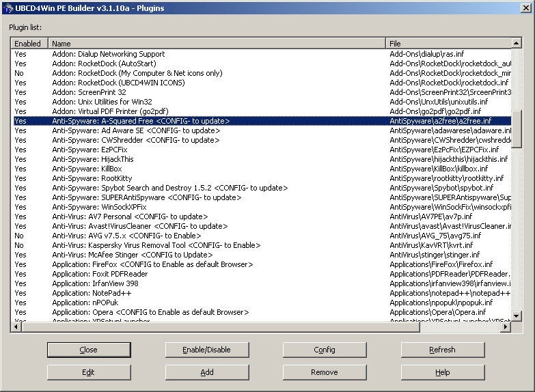
Task: Click the Close button
Action: [x=89, y=350]
